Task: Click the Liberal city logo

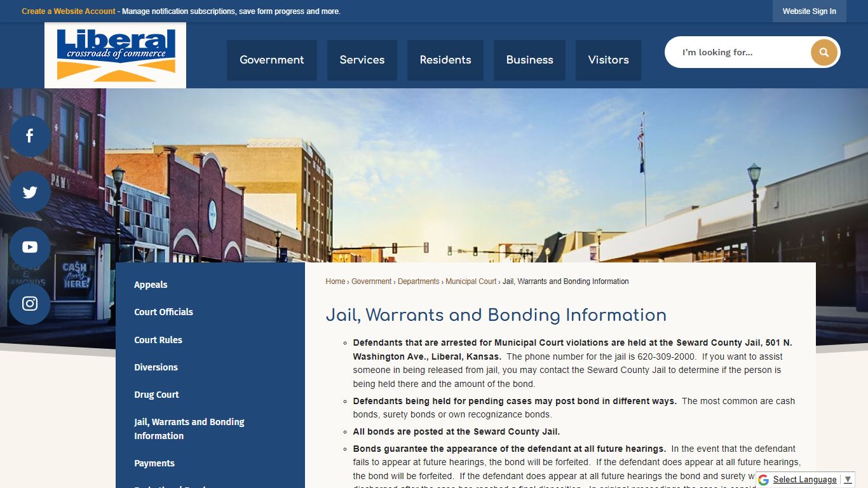Action: 116,55
